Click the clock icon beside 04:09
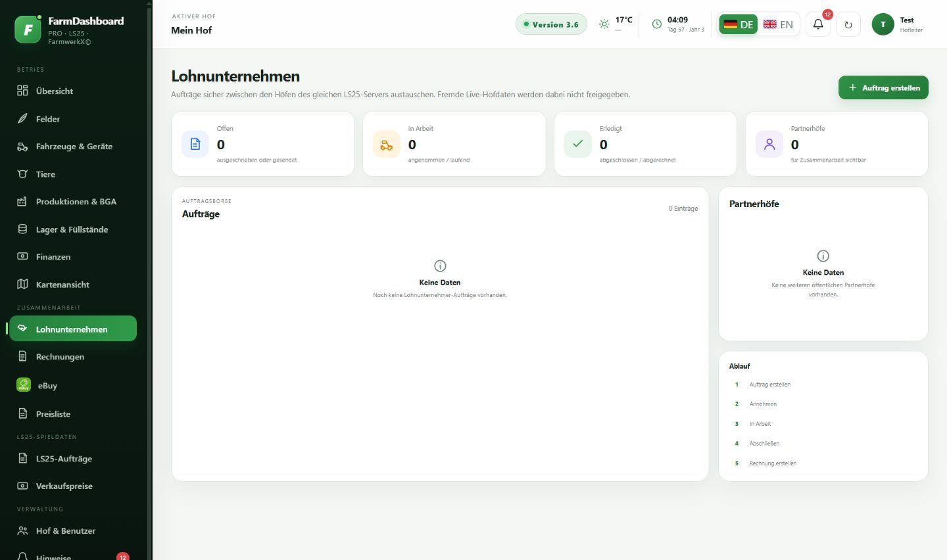 656,24
